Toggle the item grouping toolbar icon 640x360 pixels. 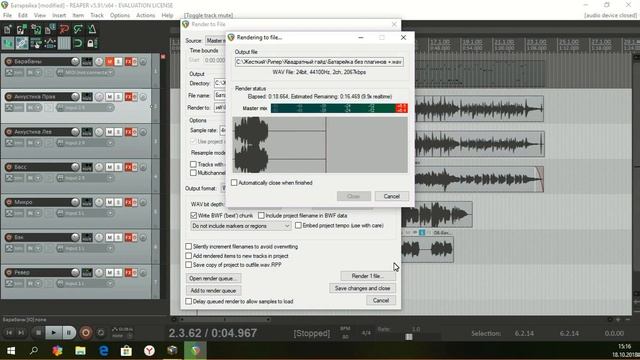22,43
